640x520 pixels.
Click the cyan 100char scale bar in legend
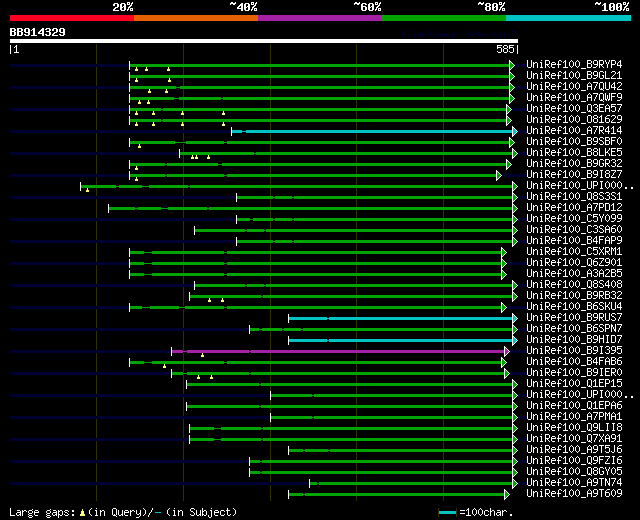[447, 513]
